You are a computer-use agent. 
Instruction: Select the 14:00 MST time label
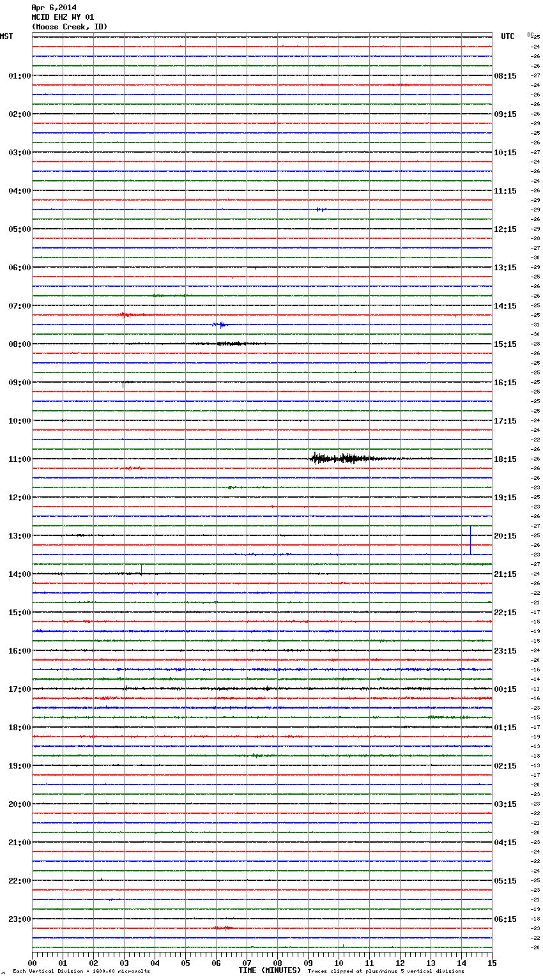[20, 574]
